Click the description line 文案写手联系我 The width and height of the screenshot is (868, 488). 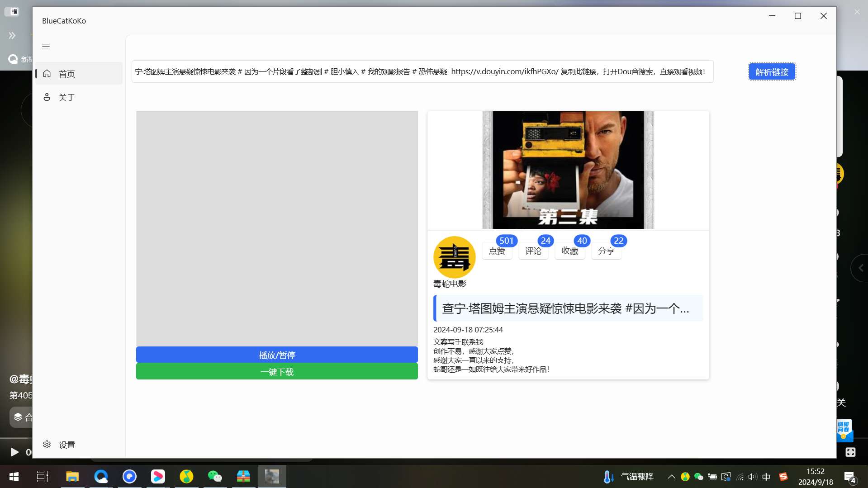point(458,342)
